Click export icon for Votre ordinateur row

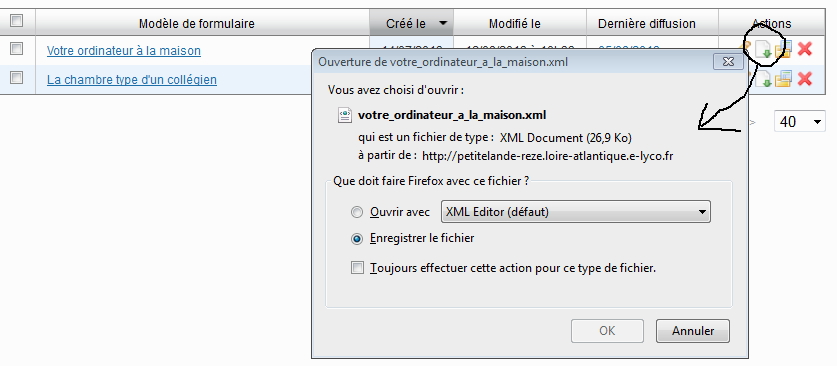pos(764,50)
